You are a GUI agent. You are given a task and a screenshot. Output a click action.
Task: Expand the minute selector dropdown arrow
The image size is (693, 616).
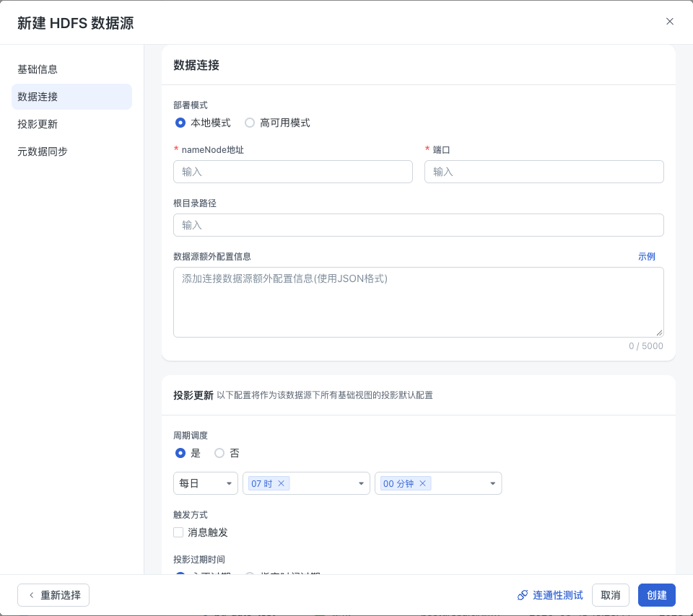pos(493,483)
